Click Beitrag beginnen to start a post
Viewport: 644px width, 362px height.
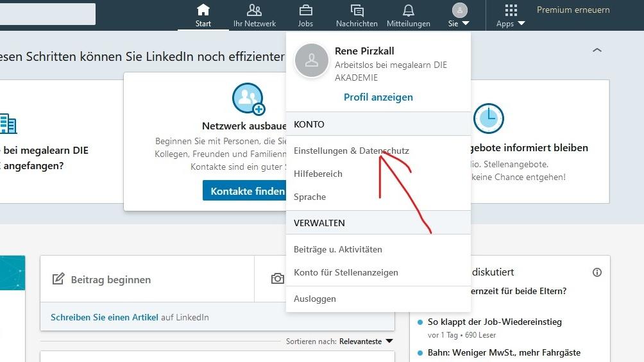[x=111, y=279]
